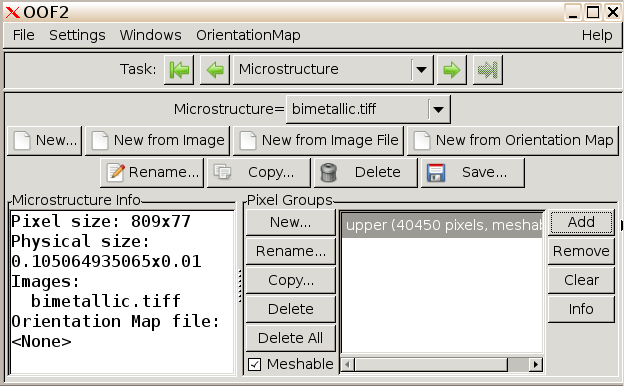Save microstructure with floppy disk Save button
This screenshot has height=386, width=624.
472,172
